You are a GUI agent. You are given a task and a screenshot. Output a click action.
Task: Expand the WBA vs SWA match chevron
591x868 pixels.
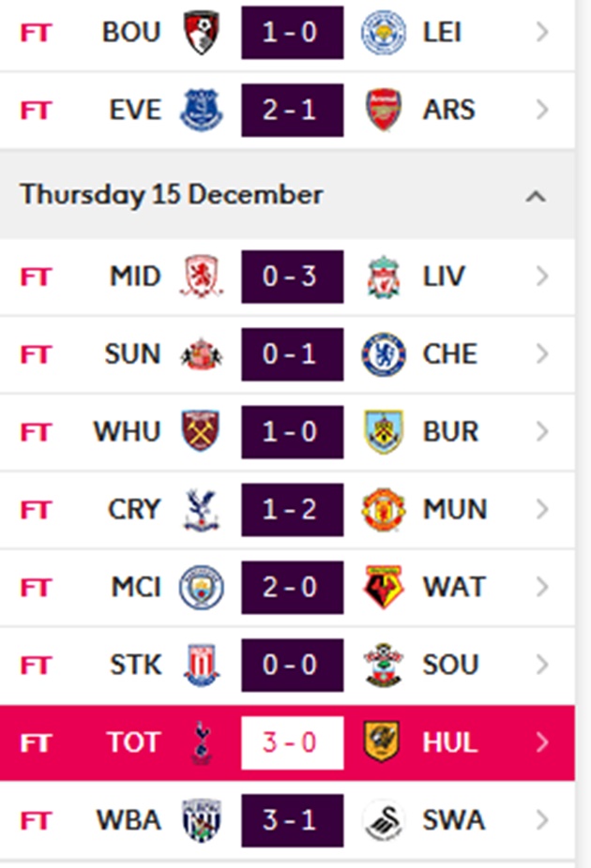[542, 821]
